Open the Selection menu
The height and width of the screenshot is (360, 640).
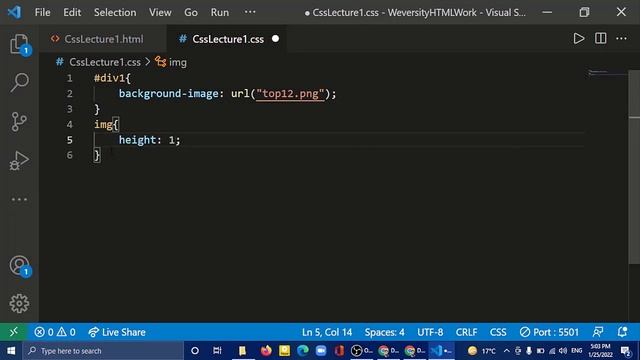click(115, 12)
